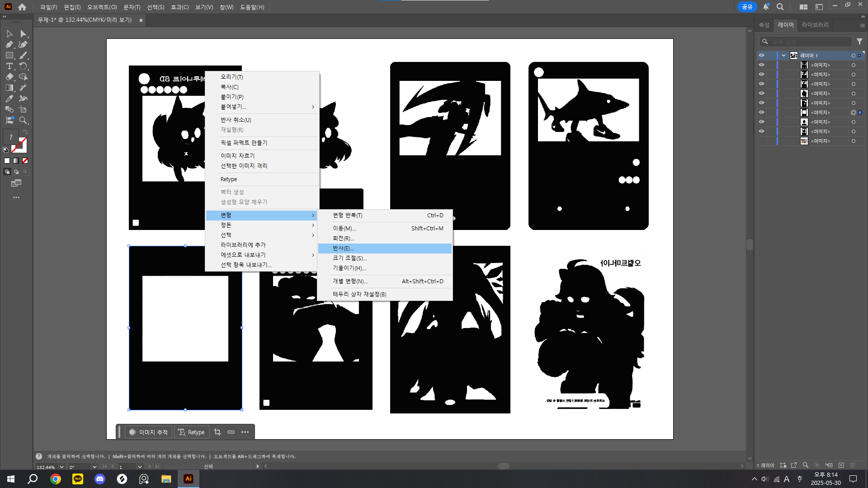Toggle eye of the third <이미지> sublayer
This screenshot has width=868, height=488.
762,84
